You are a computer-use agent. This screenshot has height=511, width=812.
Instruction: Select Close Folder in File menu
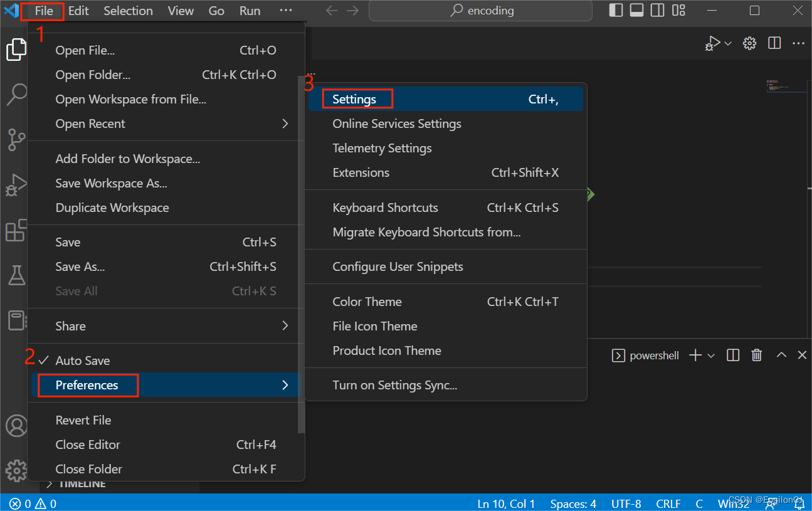[x=165, y=469]
